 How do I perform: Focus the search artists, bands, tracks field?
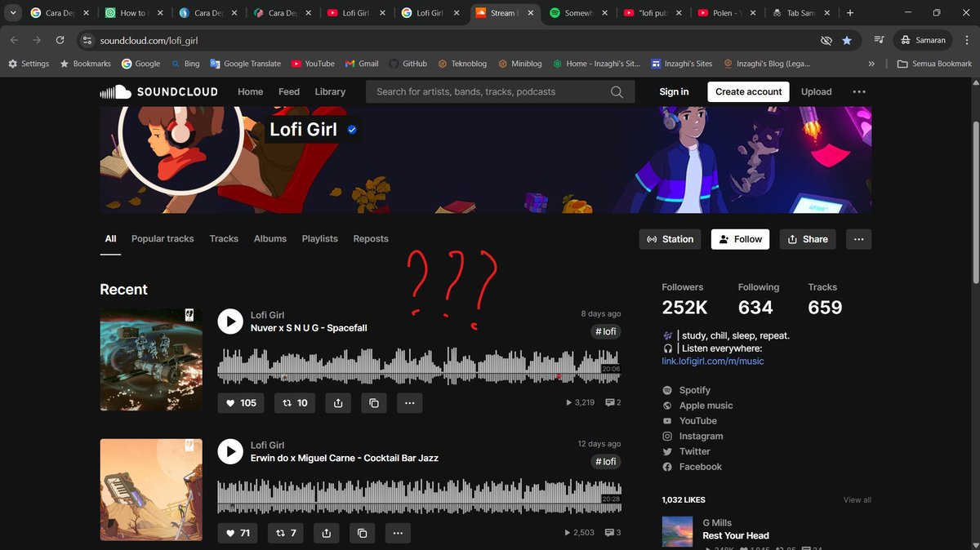(500, 91)
